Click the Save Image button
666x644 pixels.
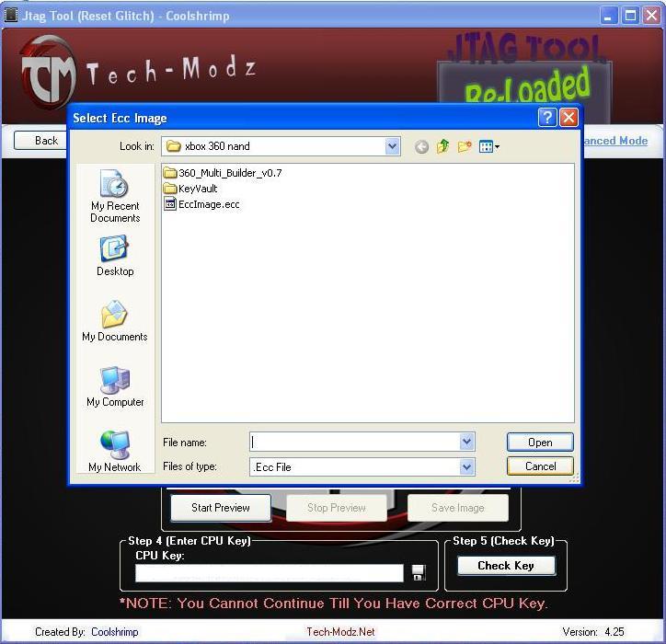click(x=457, y=508)
